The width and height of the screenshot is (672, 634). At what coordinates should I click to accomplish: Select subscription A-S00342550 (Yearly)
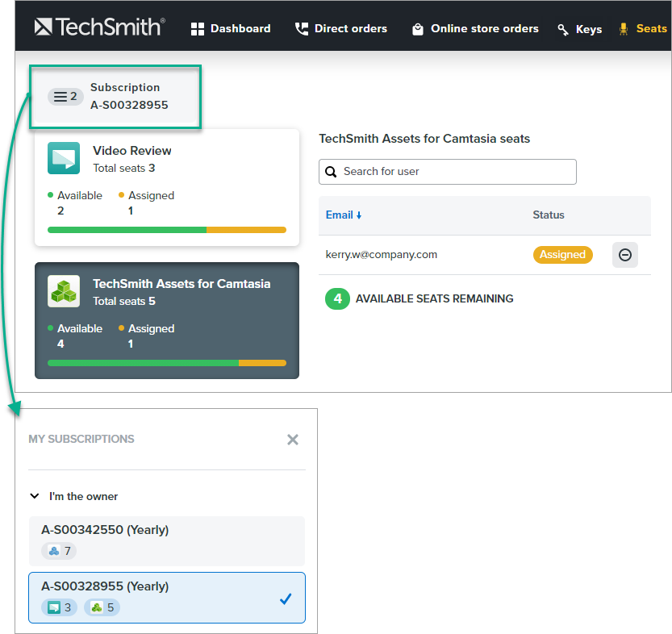pyautogui.click(x=167, y=540)
